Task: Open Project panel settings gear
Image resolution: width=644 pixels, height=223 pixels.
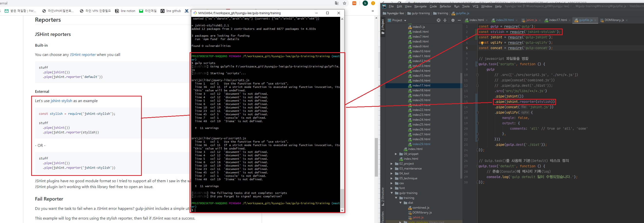Action: click(x=453, y=20)
